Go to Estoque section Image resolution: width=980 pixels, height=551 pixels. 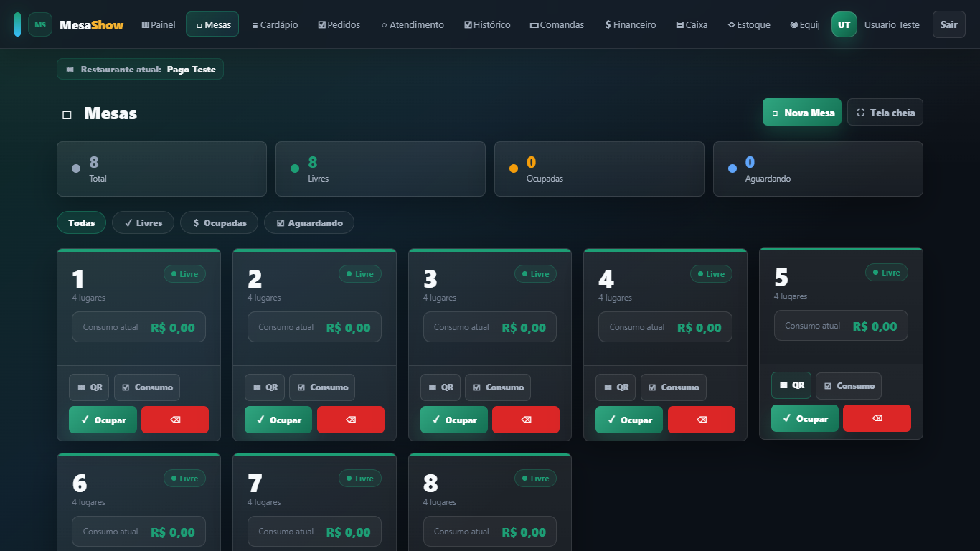pos(749,24)
